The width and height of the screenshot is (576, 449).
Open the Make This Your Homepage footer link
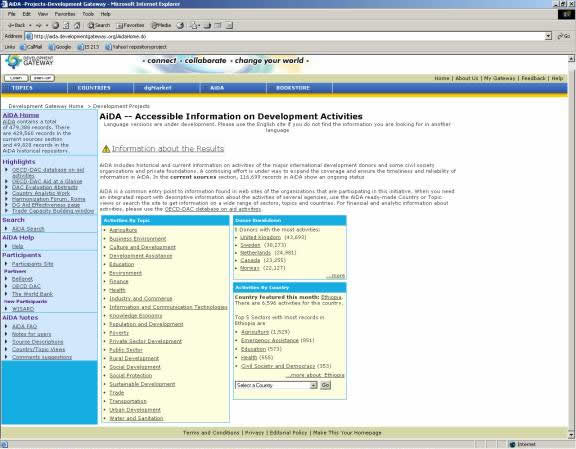347,433
